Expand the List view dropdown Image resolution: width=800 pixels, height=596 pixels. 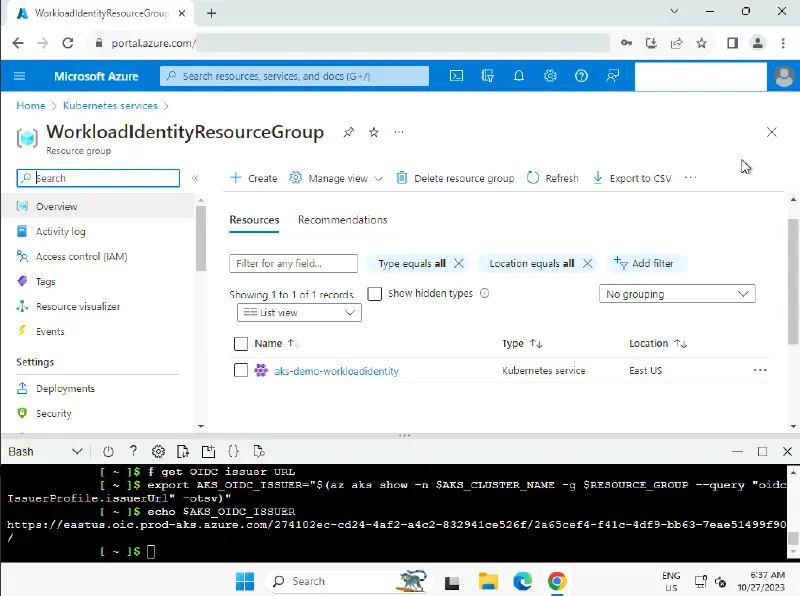pos(299,313)
